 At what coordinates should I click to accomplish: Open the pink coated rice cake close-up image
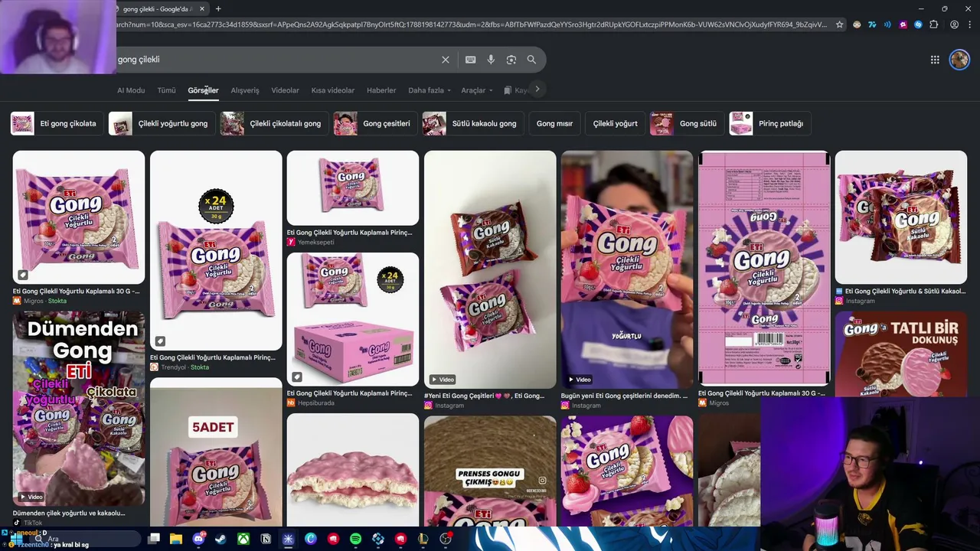coord(353,470)
